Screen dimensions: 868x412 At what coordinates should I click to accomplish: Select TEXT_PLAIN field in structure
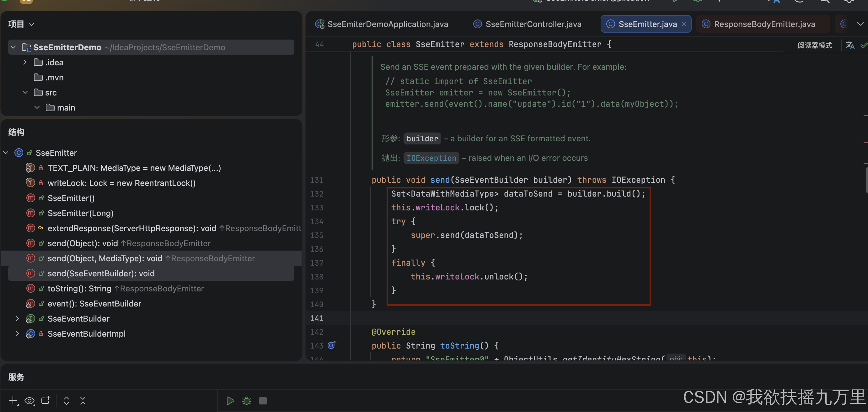tap(134, 168)
